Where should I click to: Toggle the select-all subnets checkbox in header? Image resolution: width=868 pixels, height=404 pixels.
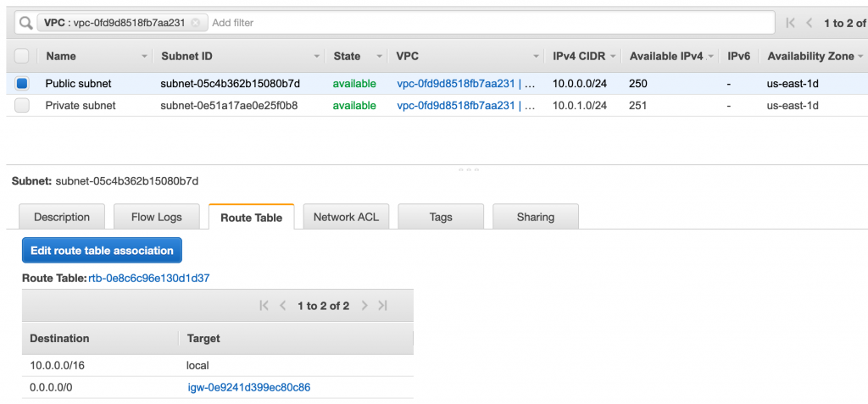(22, 56)
